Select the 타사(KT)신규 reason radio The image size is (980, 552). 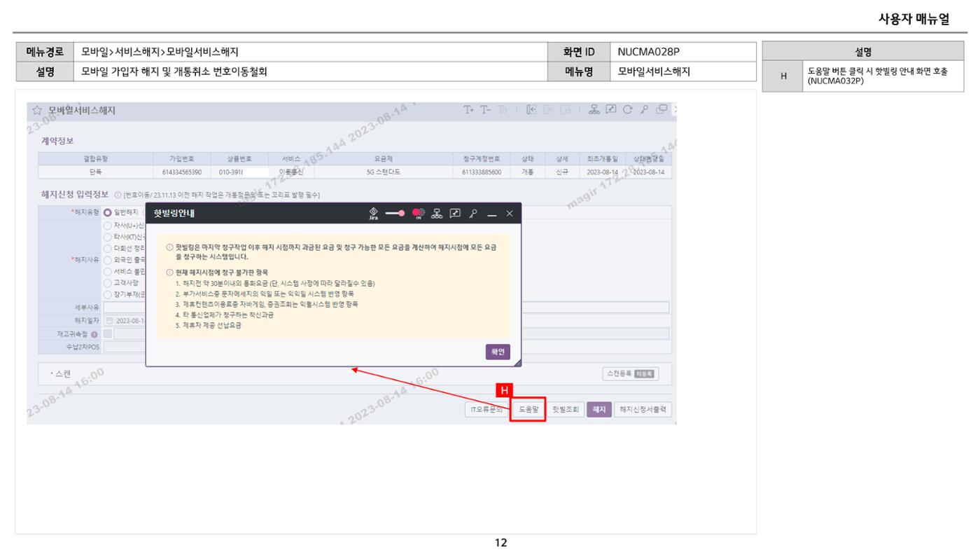(x=107, y=237)
